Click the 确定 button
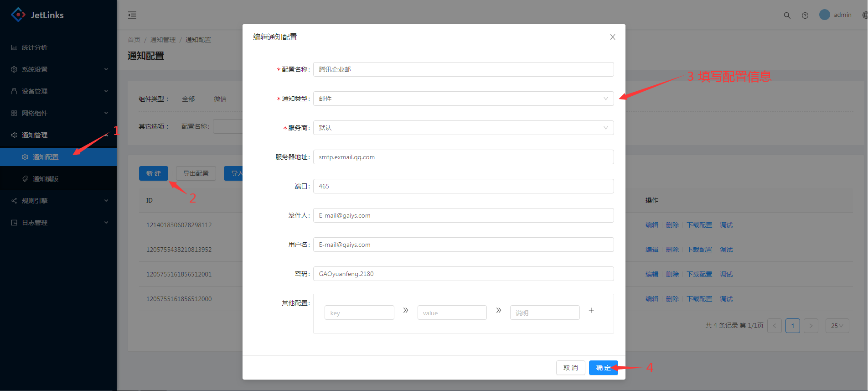Screen dimensions: 868x391 coord(603,368)
